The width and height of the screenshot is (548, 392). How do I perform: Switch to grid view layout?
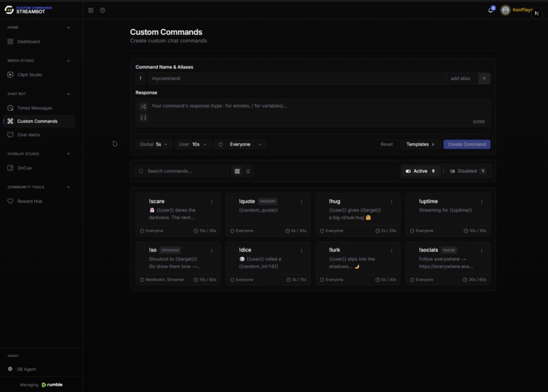click(237, 171)
